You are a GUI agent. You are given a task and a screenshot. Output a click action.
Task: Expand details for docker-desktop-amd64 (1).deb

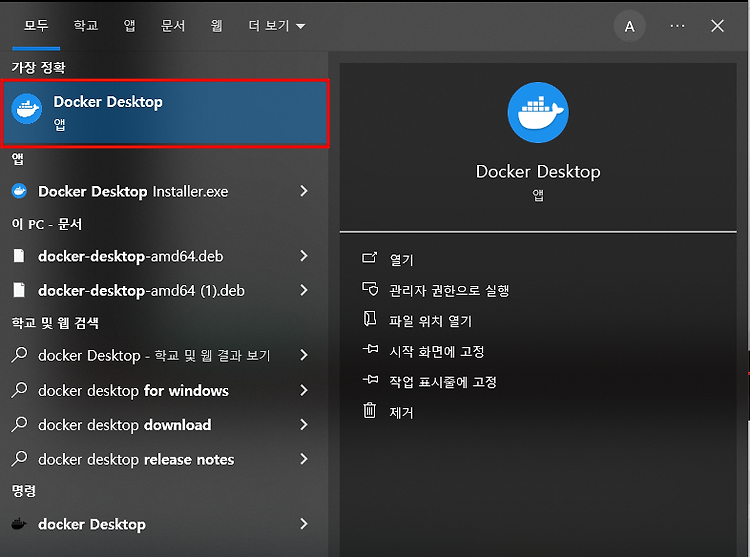tap(304, 290)
